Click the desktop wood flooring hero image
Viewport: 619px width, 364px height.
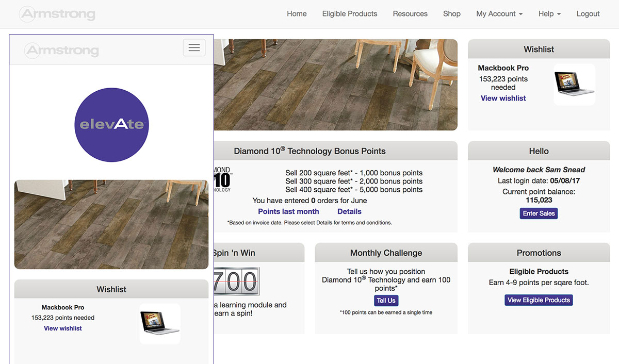pyautogui.click(x=336, y=85)
